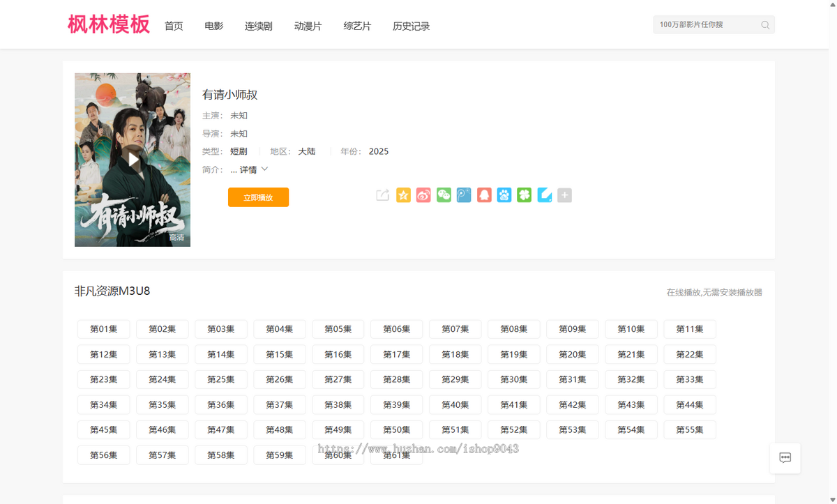This screenshot has width=837, height=504.
Task: Select episode 第30集
Action: pyautogui.click(x=514, y=379)
